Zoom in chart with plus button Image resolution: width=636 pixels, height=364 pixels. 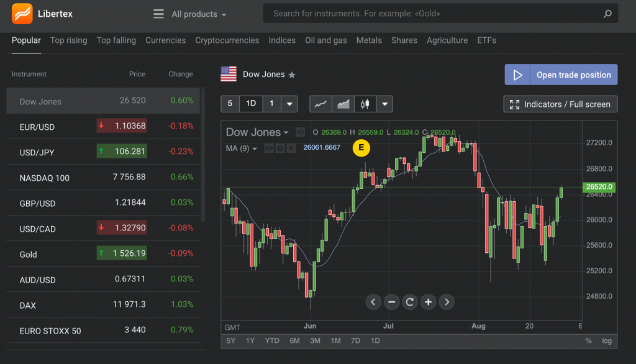point(428,302)
